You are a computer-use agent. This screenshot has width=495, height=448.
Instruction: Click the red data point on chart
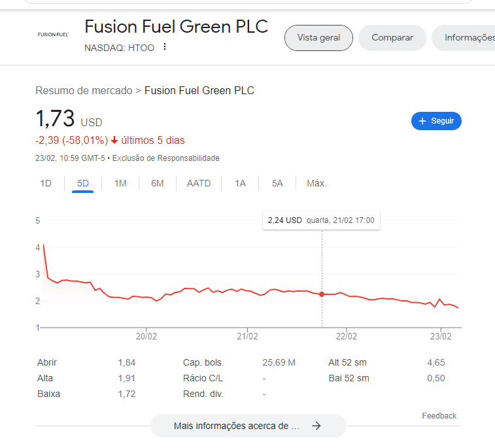coord(322,294)
